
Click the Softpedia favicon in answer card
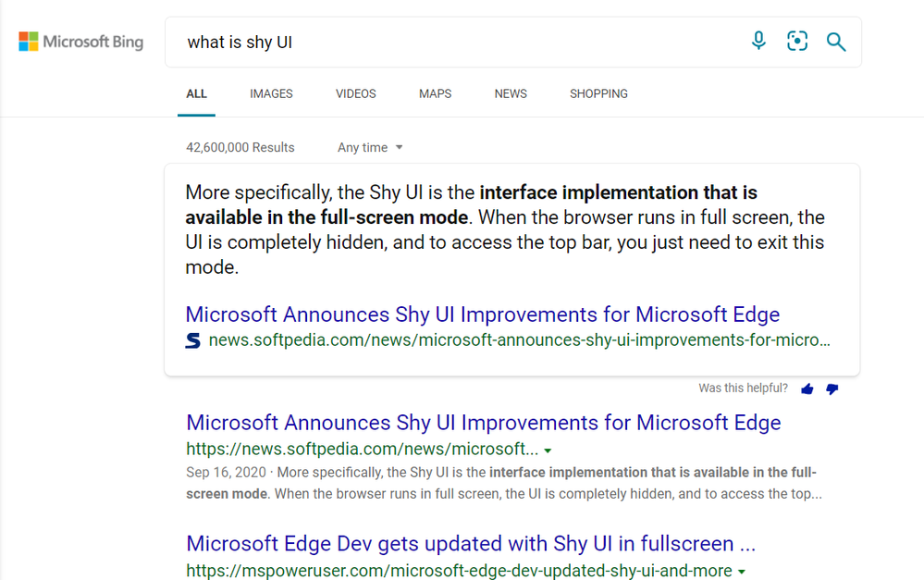(x=193, y=340)
